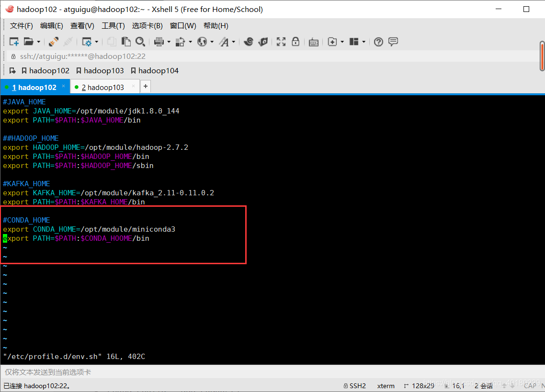The height and width of the screenshot is (392, 545).
Task: Click the reconnect plug icon
Action: pyautogui.click(x=54, y=42)
